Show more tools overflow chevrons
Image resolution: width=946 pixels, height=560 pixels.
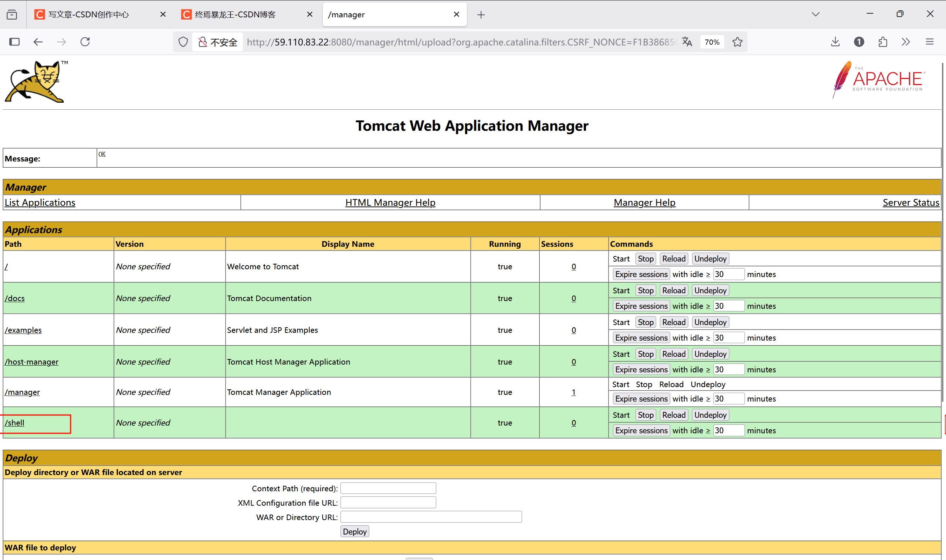coord(906,41)
